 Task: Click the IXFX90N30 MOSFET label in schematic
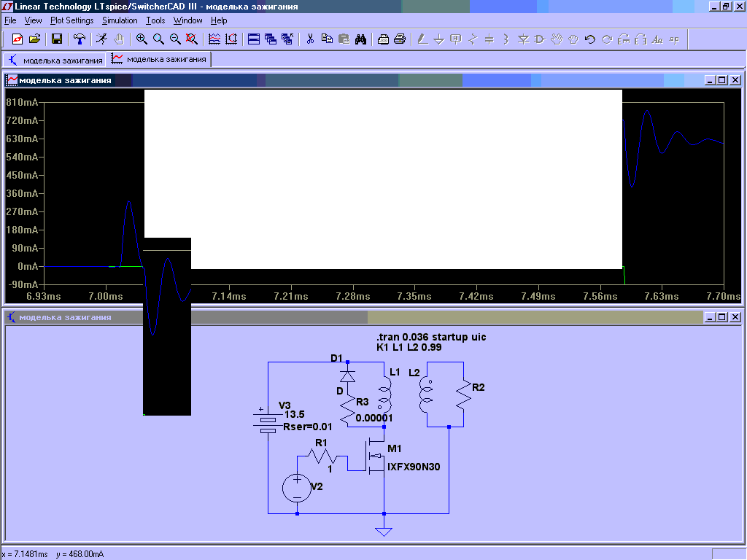tap(413, 466)
